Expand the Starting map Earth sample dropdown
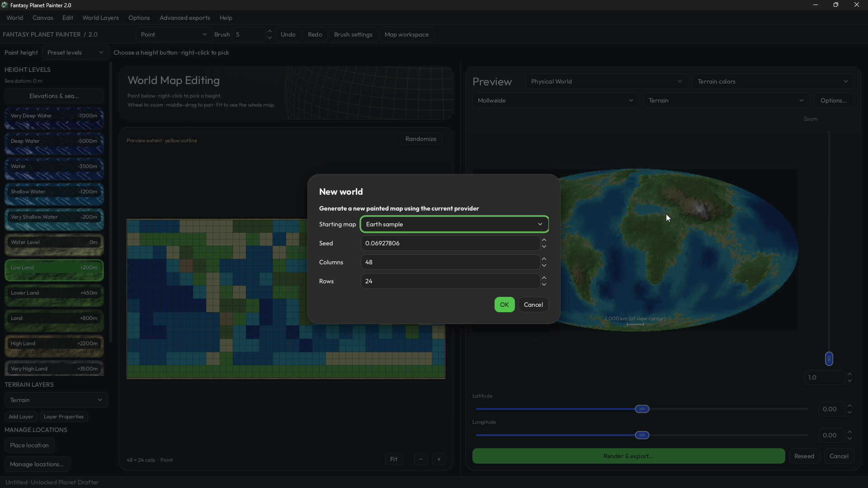868x488 pixels. [x=454, y=224]
